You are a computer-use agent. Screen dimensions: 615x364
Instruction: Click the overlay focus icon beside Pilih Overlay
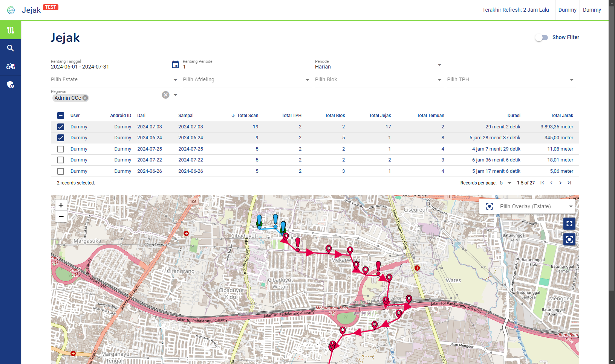pos(490,206)
